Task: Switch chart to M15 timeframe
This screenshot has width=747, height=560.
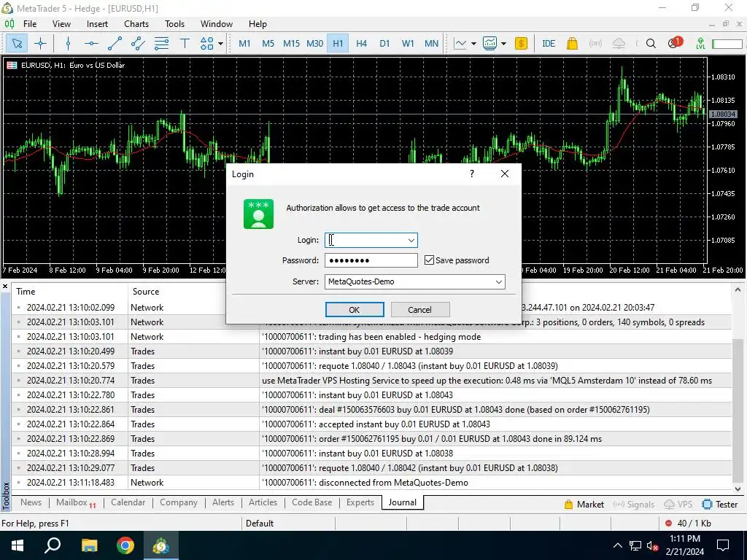Action: point(291,44)
